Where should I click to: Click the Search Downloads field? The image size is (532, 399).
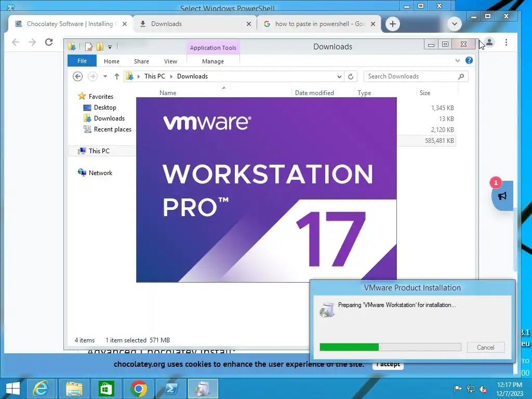[416, 76]
